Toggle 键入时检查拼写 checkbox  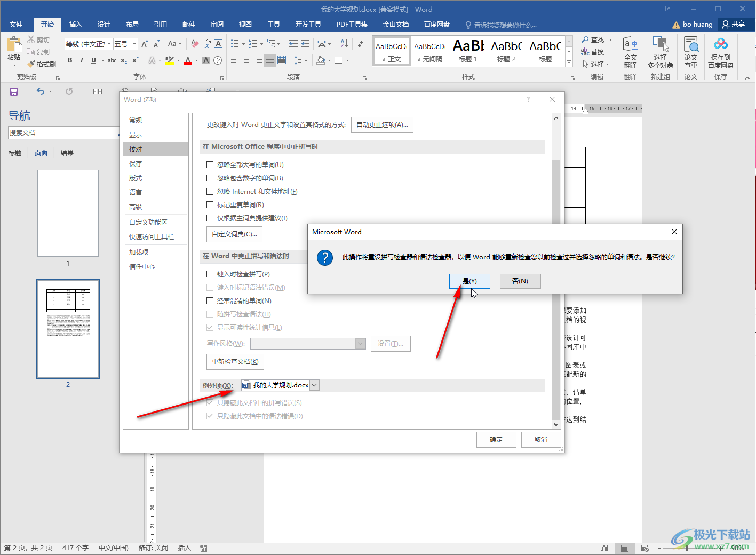210,274
